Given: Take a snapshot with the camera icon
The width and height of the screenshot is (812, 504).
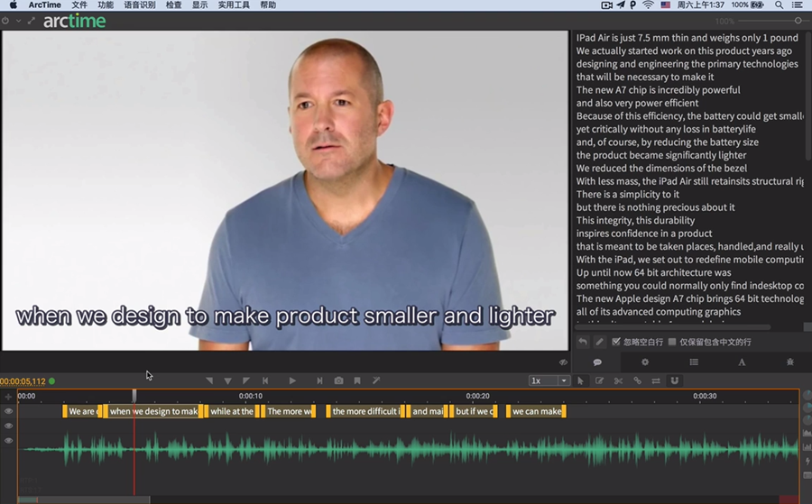Looking at the screenshot, I should click(338, 381).
